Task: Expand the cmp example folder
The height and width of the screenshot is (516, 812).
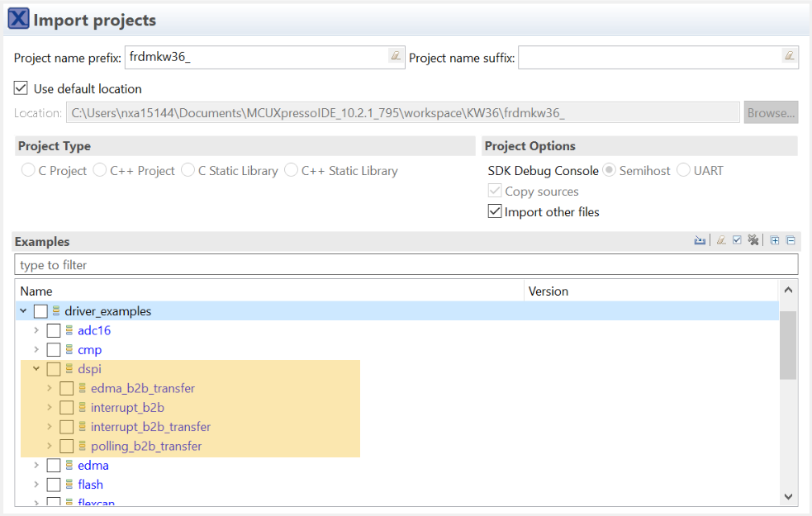Action: pyautogui.click(x=36, y=350)
